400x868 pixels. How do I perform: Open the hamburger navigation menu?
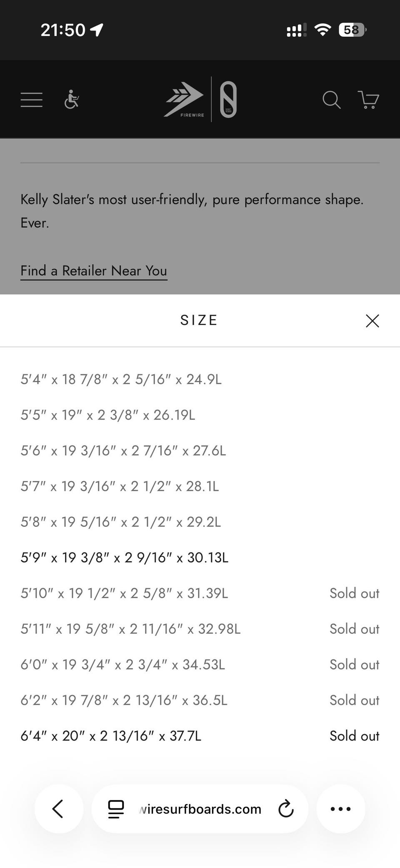pyautogui.click(x=32, y=100)
